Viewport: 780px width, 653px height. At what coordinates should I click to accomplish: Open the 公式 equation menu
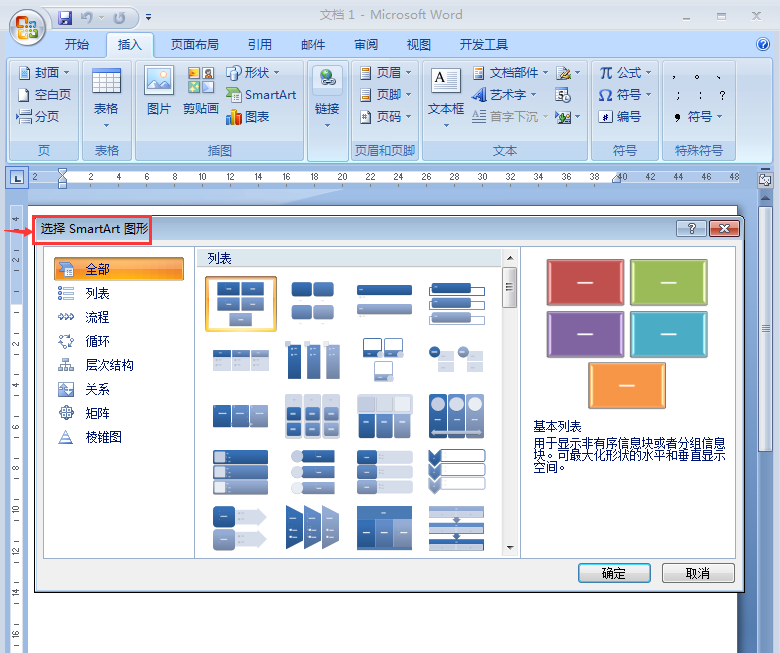[625, 73]
